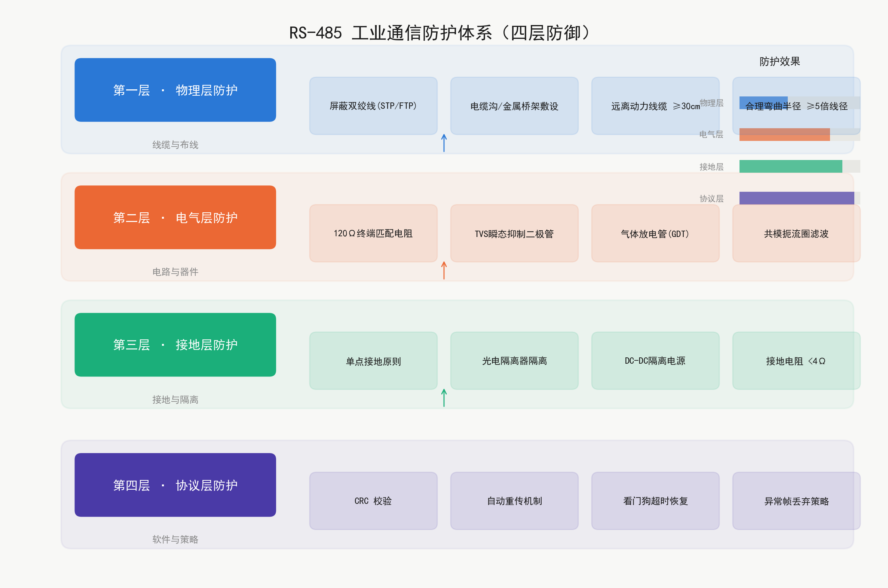Select the 共模扼流圈滤波 card

click(x=796, y=233)
